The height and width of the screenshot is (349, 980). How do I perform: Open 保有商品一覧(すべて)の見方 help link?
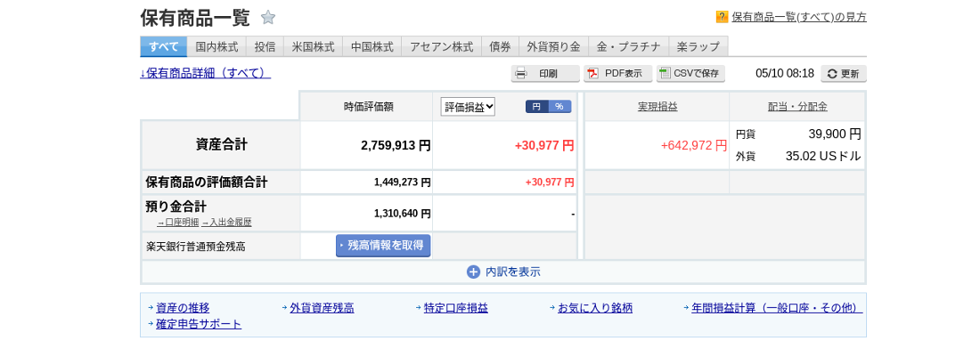click(x=799, y=18)
